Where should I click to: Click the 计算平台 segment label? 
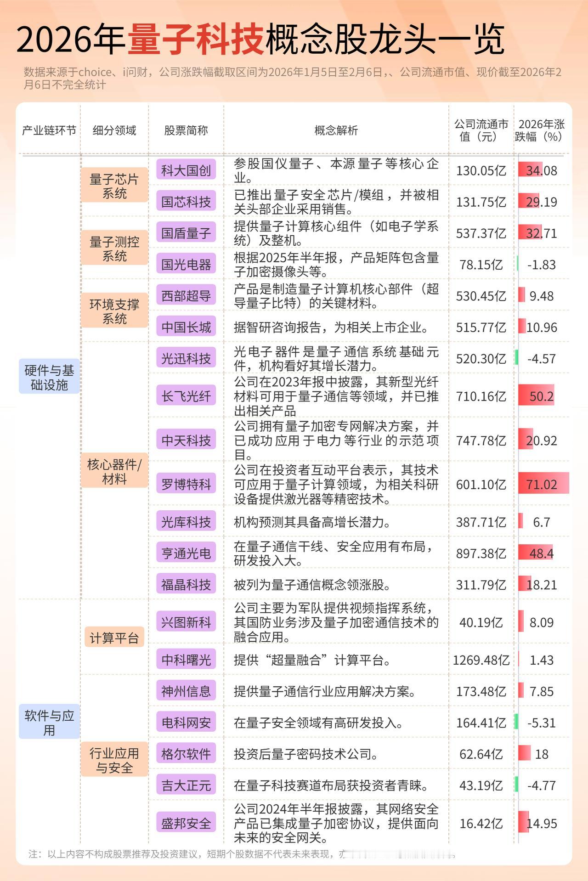[114, 638]
